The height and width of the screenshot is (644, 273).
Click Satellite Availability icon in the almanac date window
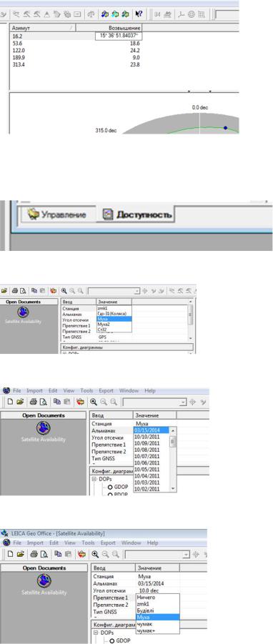tap(43, 428)
